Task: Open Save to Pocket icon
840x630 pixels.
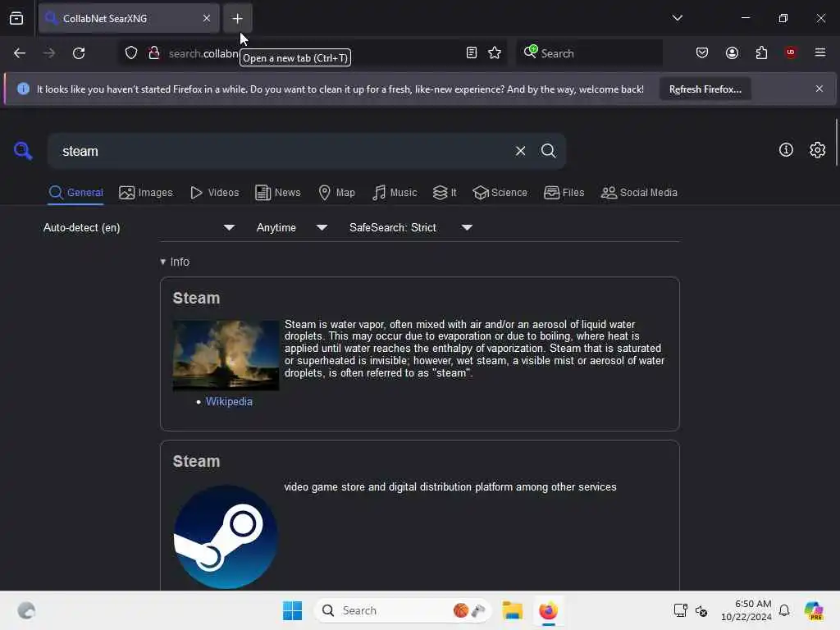Action: pyautogui.click(x=702, y=52)
